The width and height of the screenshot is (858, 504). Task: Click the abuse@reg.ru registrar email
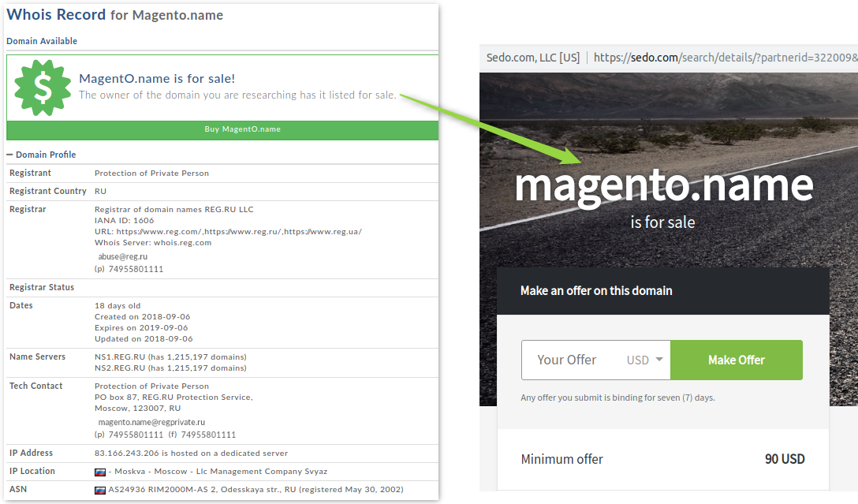click(122, 257)
